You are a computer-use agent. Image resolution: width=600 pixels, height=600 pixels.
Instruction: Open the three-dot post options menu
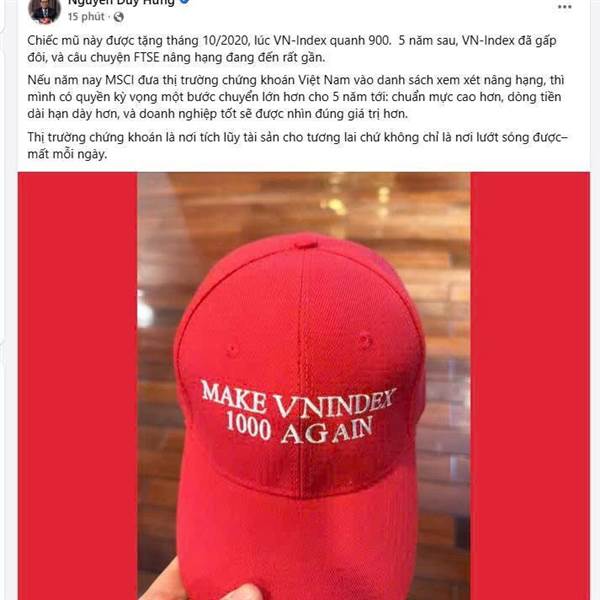click(564, 7)
